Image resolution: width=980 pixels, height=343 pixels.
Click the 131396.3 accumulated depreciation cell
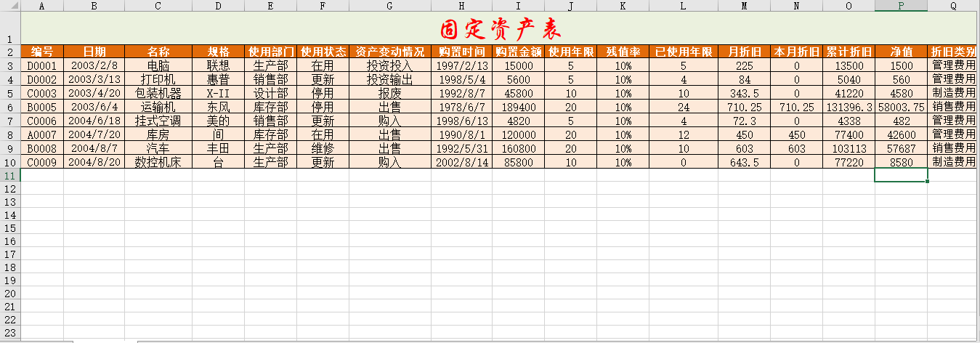[849, 107]
